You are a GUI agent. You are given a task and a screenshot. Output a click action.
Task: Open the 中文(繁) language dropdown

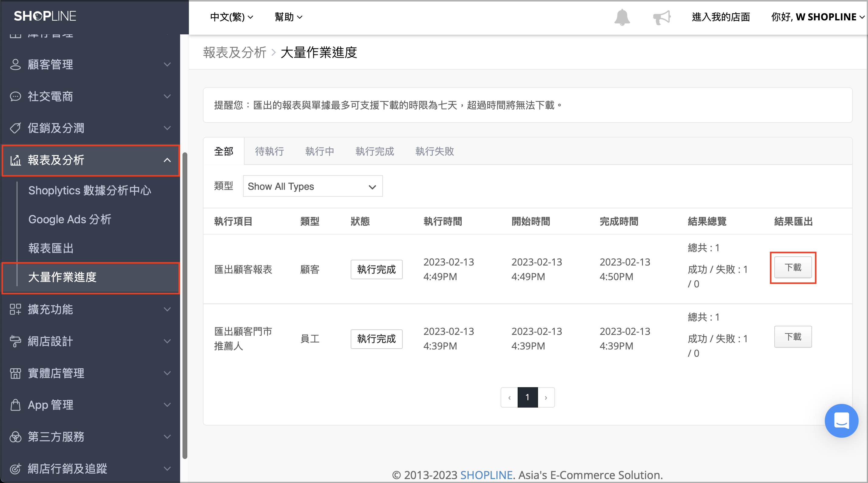point(231,17)
